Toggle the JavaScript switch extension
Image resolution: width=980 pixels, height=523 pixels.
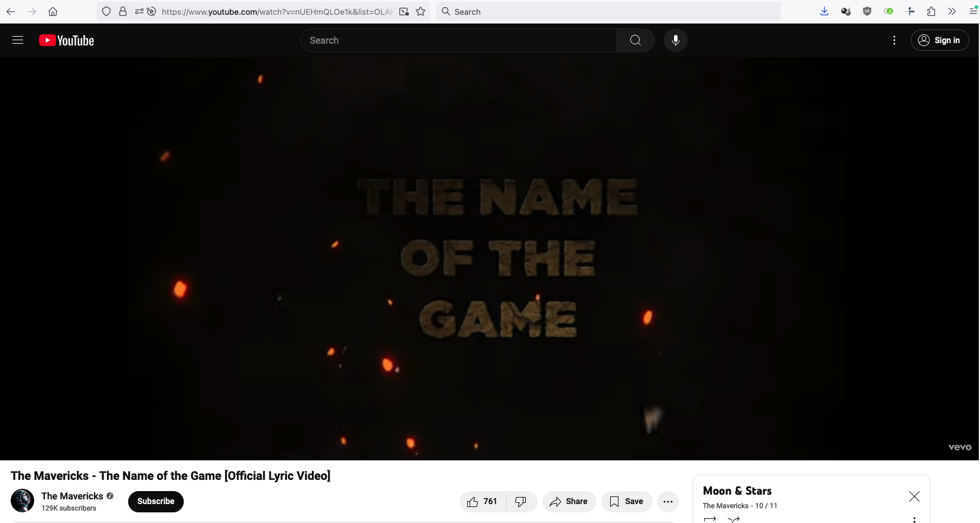pyautogui.click(x=888, y=11)
